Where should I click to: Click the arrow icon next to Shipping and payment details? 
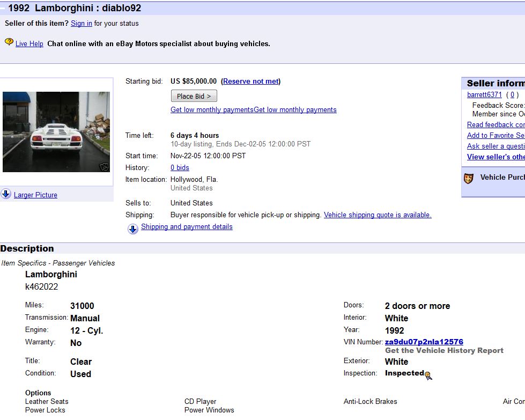132,229
